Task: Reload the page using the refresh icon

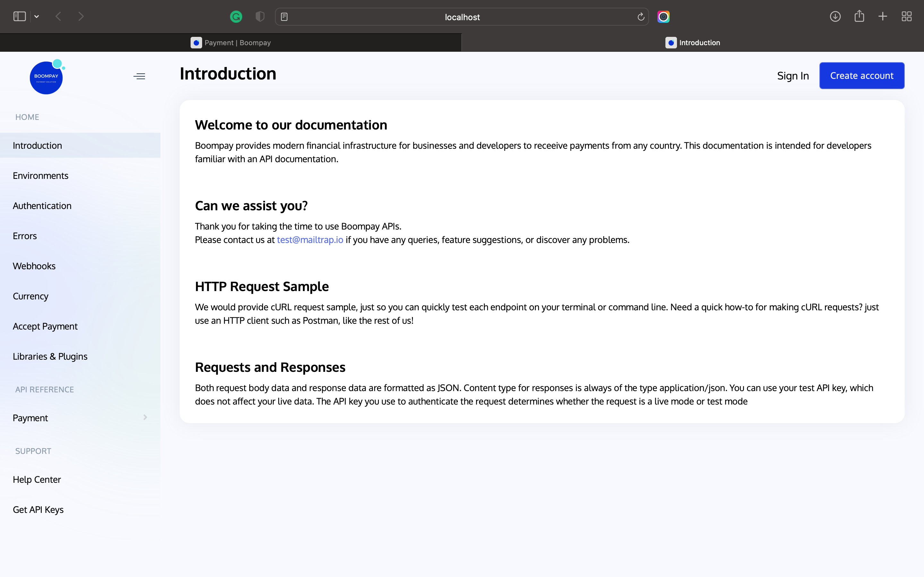Action: (640, 16)
